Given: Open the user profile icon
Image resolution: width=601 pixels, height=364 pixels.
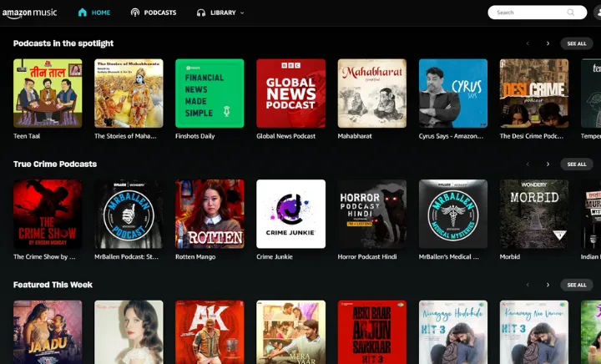Looking at the screenshot, I should pyautogui.click(x=598, y=13).
